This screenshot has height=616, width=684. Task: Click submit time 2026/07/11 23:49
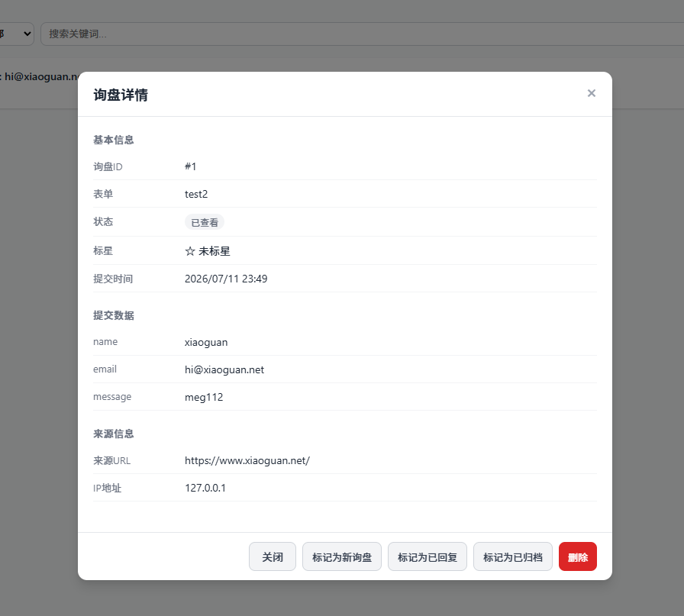tap(226, 279)
